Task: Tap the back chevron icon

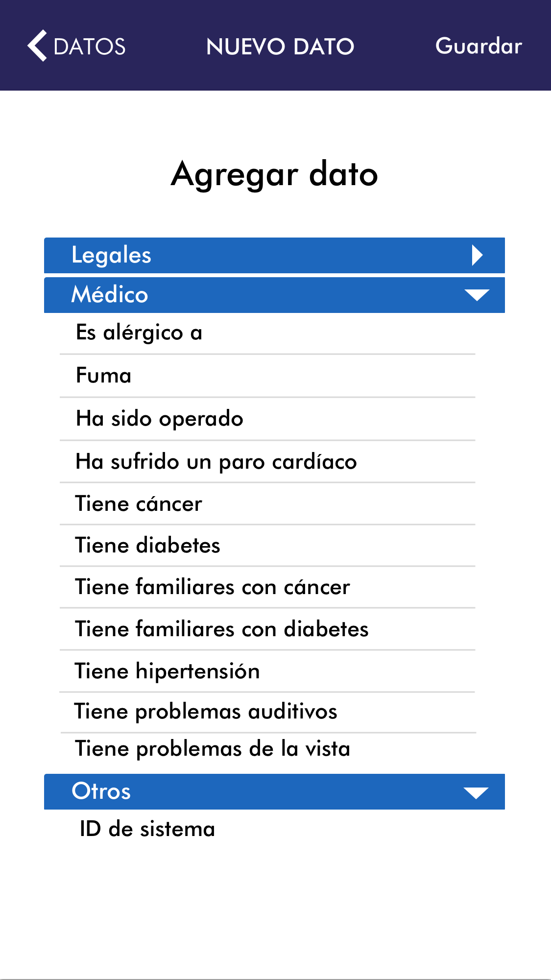Action: (x=37, y=46)
